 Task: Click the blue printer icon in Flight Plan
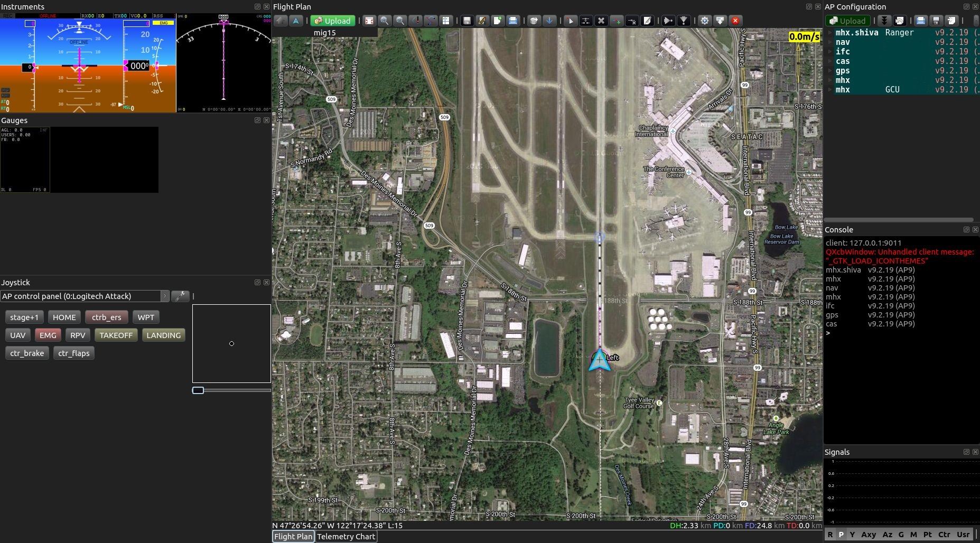point(512,21)
